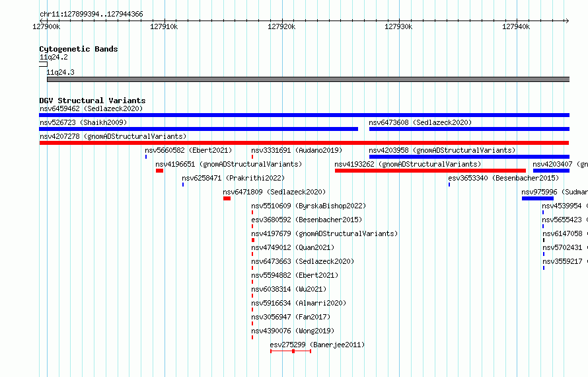
Task: Click the blue bar under nsv975996
Action: point(537,198)
